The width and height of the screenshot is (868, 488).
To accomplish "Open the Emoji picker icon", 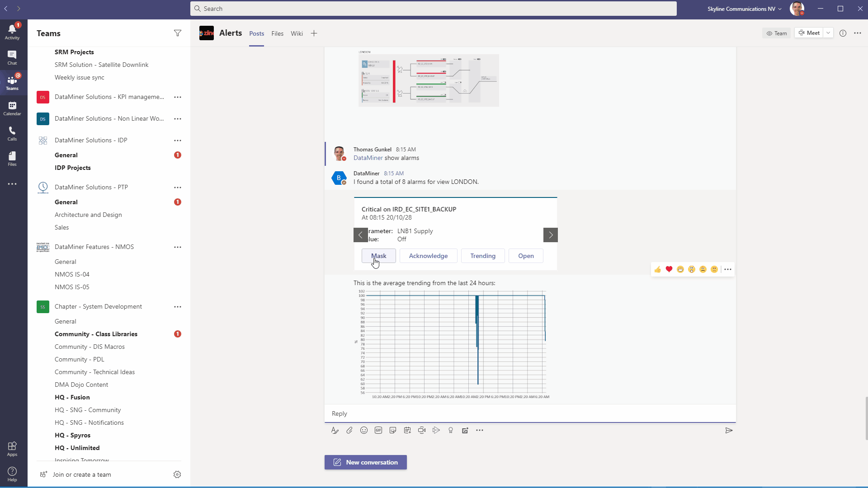I will (x=364, y=430).
